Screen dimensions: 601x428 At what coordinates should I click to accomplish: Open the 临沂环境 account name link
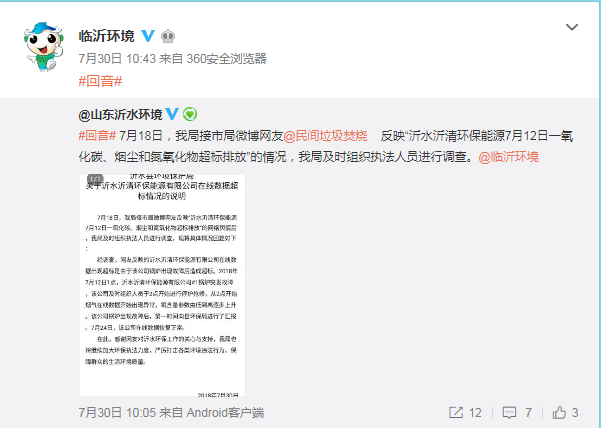click(107, 36)
